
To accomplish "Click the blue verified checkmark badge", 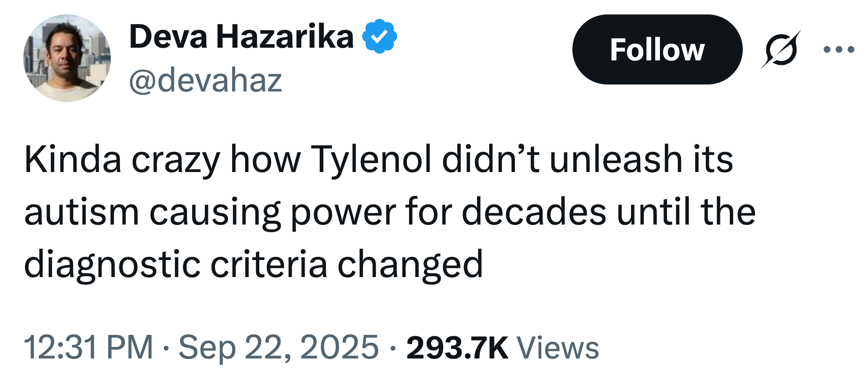I will [379, 37].
